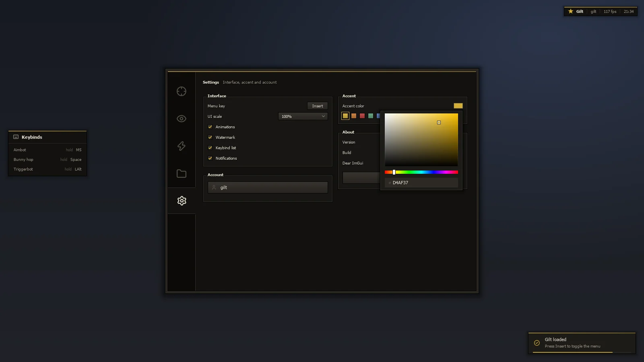Click the Keybinds panel title

32,137
